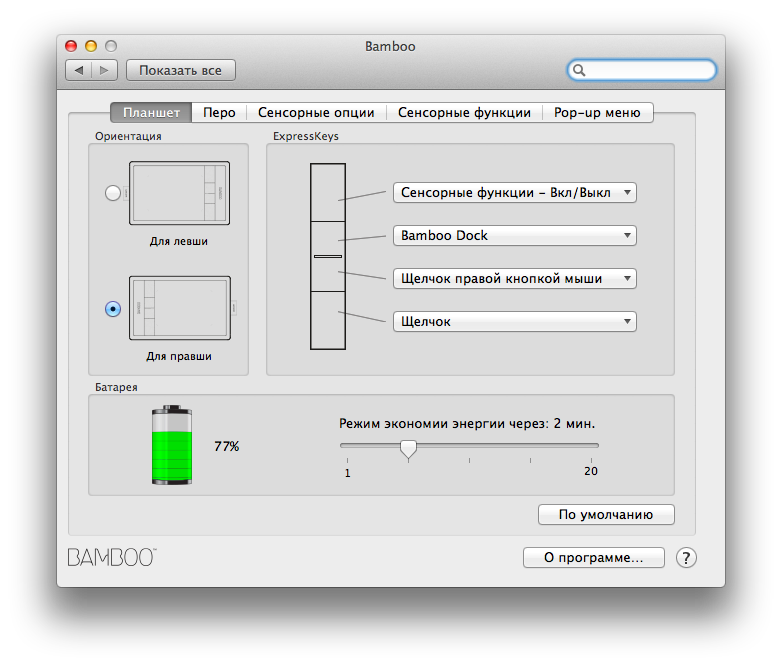This screenshot has width=782, height=666.
Task: Click the "По умолчанию" button
Action: click(x=606, y=514)
